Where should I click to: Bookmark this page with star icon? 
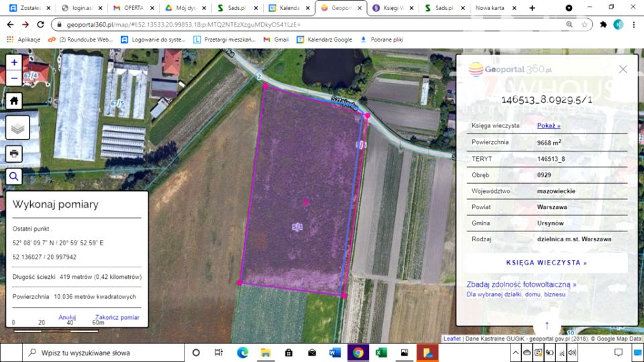(585, 24)
